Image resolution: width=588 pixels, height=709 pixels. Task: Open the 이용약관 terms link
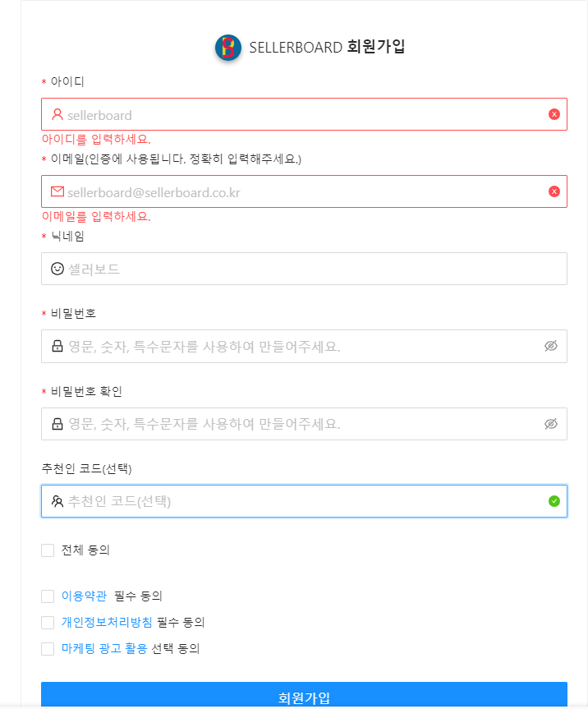point(79,595)
